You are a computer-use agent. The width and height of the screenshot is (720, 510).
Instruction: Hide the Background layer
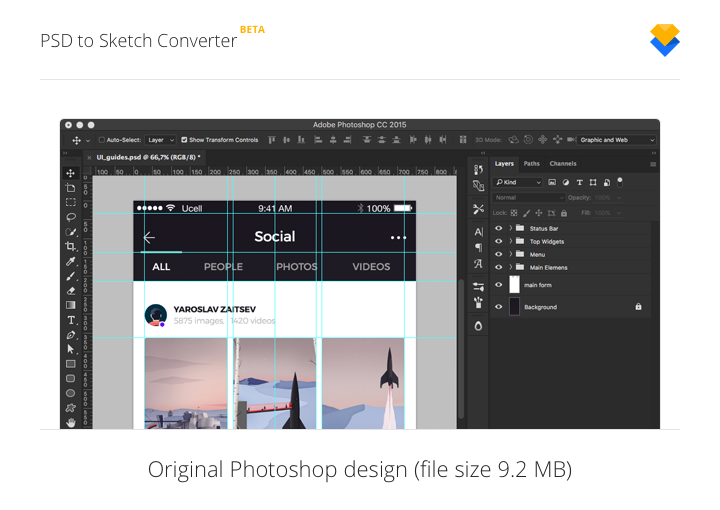499,307
